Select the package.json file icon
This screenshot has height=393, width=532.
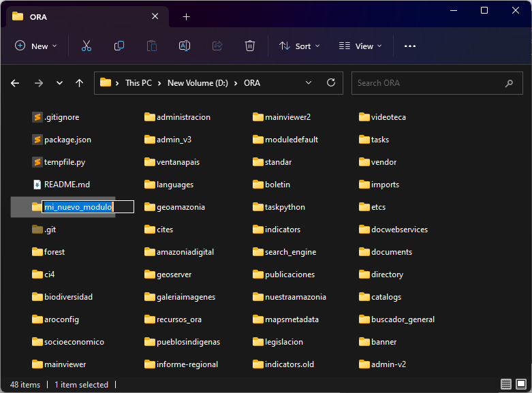(x=37, y=140)
